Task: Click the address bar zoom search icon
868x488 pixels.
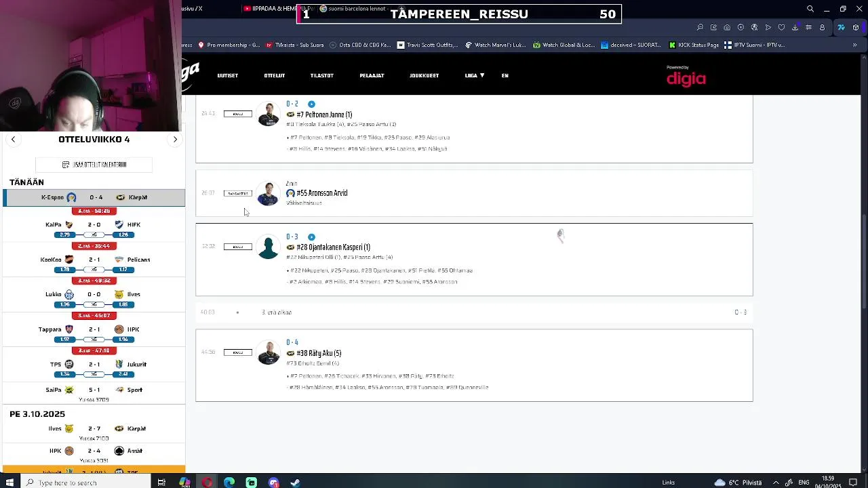Action: coord(700,27)
